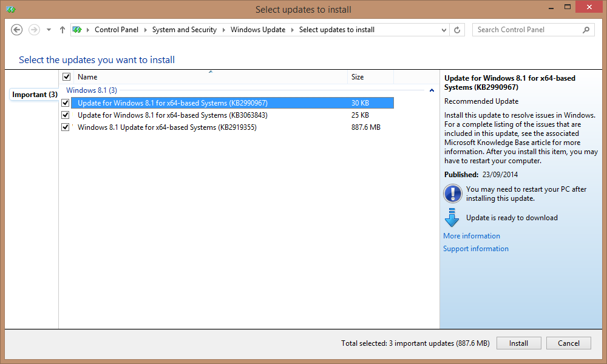The image size is (607, 364).
Task: Open the More information link
Action: pyautogui.click(x=472, y=236)
